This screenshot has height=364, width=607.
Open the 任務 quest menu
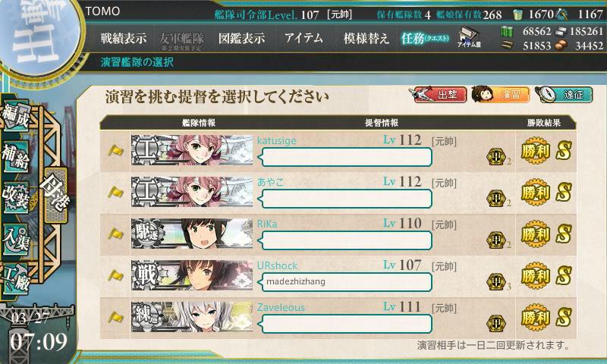tap(425, 38)
